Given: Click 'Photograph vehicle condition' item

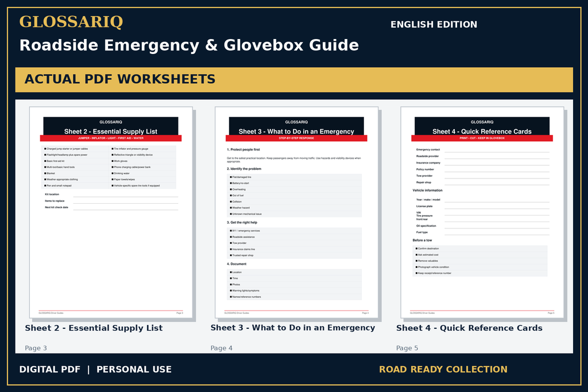Looking at the screenshot, I should tap(432, 267).
